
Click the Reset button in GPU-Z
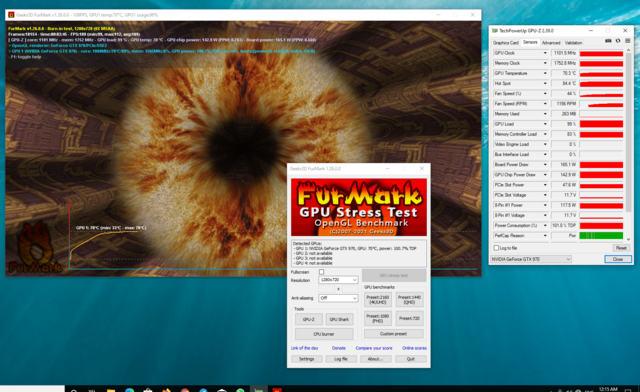pyautogui.click(x=621, y=248)
